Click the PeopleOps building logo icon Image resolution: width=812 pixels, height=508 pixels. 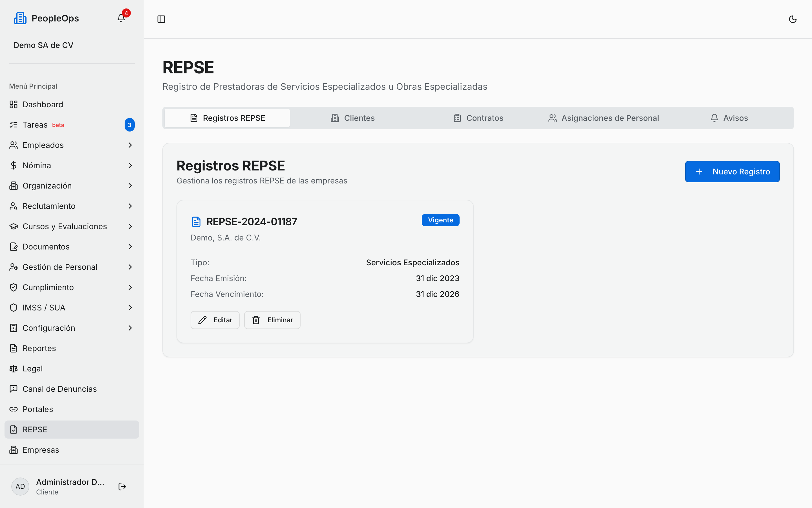[20, 18]
